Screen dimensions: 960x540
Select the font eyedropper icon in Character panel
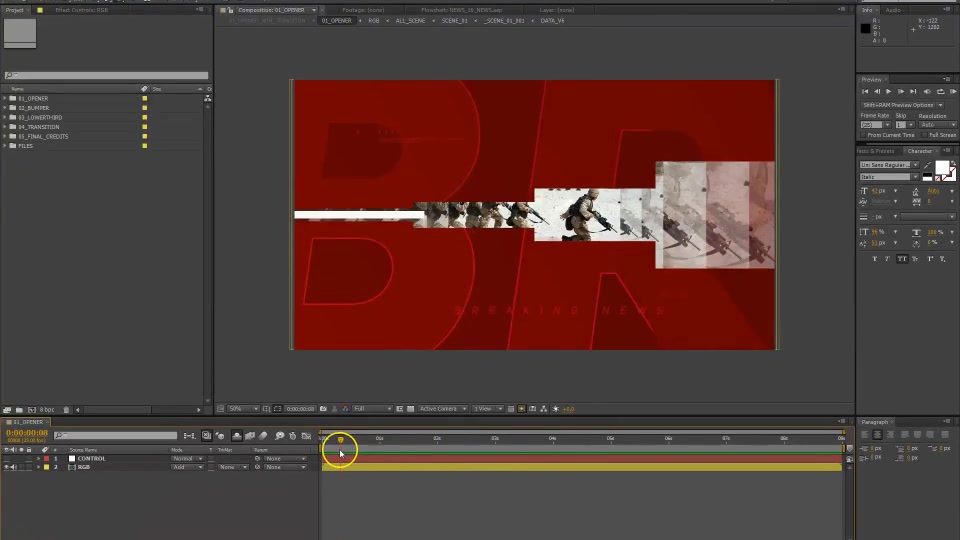pyautogui.click(x=928, y=165)
